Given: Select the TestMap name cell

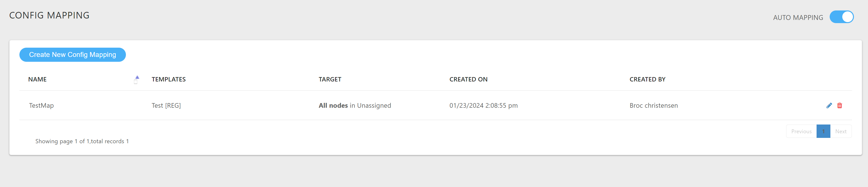Looking at the screenshot, I should (41, 106).
